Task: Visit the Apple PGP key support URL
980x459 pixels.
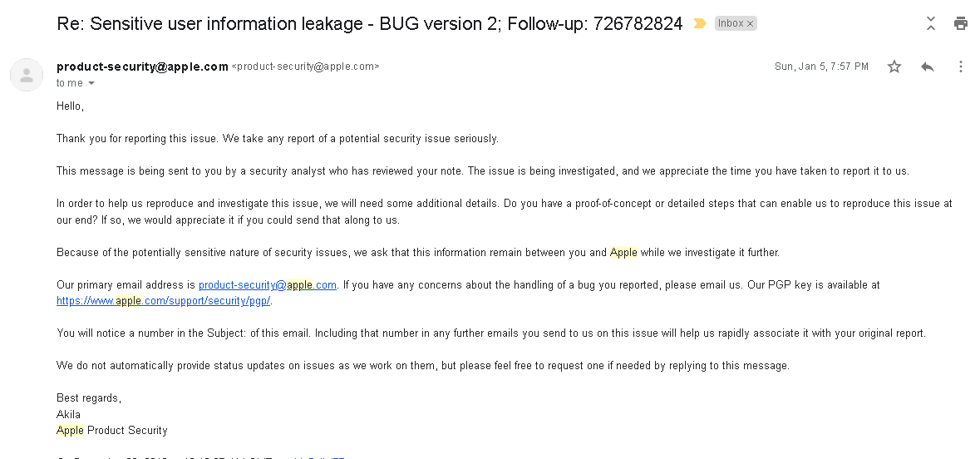Action: pyautogui.click(x=164, y=301)
